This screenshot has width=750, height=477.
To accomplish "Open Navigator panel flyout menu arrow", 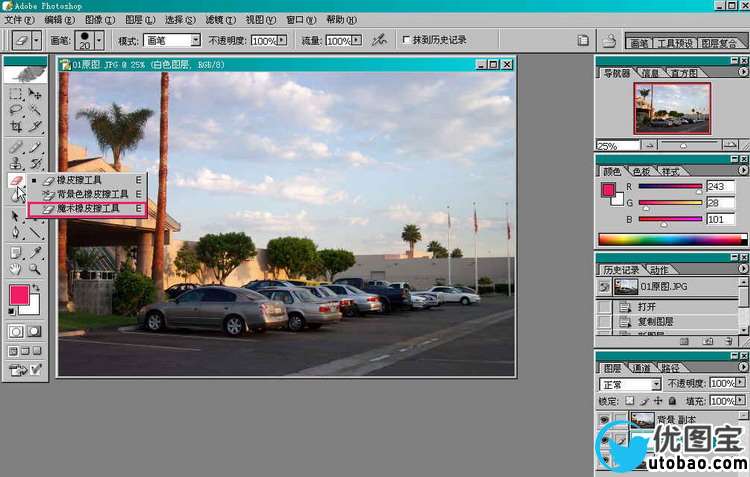I will click(x=742, y=72).
